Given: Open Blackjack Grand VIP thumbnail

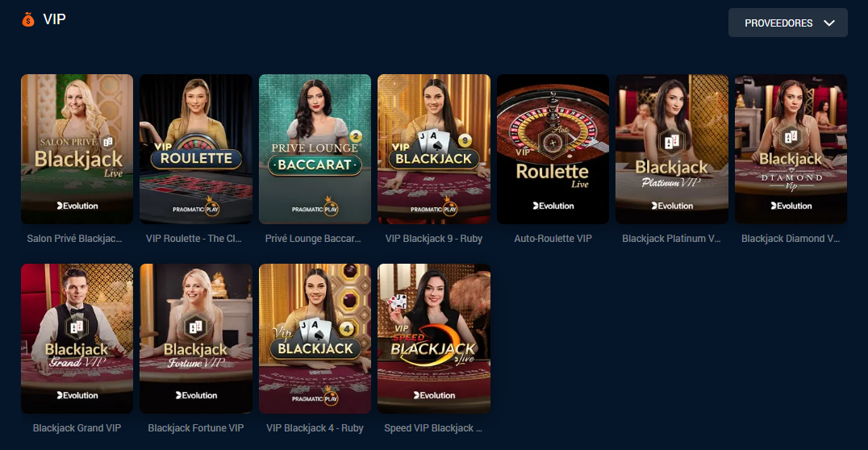Looking at the screenshot, I should [77, 338].
